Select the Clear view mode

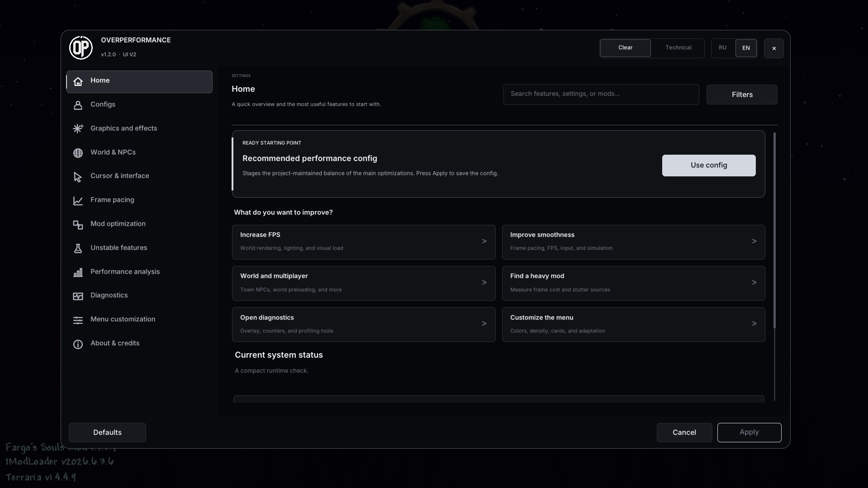(x=625, y=48)
